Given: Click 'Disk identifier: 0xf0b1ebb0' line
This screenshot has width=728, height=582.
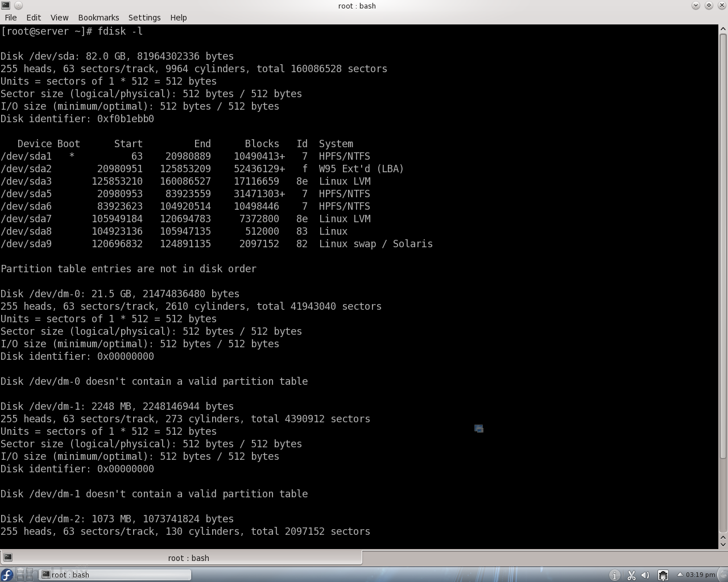Looking at the screenshot, I should (77, 119).
